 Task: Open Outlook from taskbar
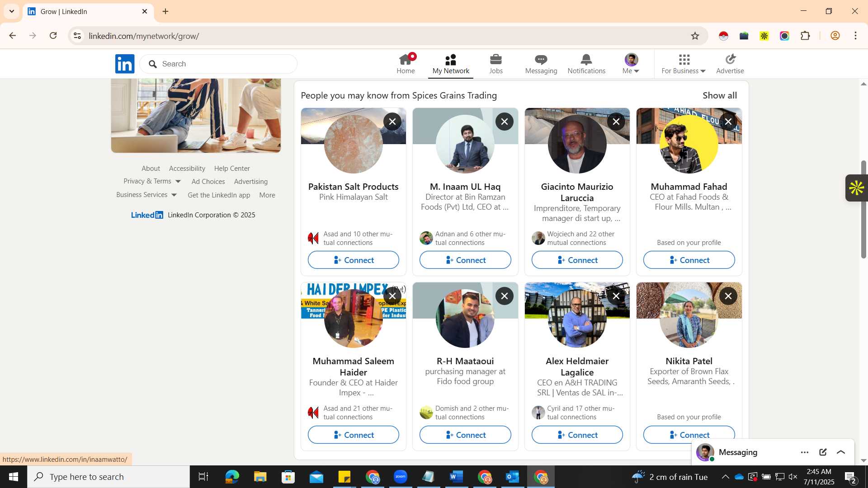513,477
